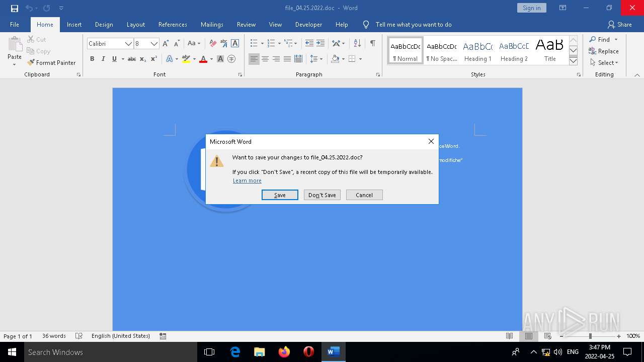Screen dimensions: 644x362
Task: Click the Save icon in the title bar
Action: 15,8
